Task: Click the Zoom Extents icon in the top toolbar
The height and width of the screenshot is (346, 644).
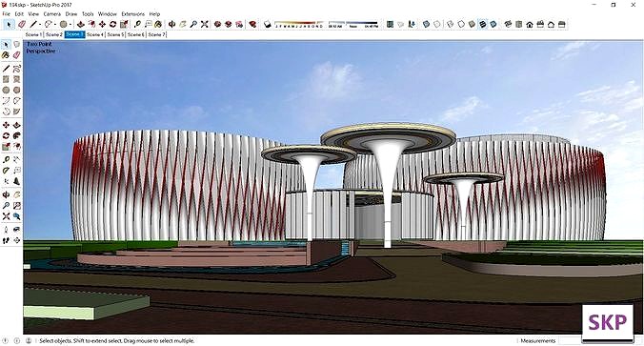Action: pos(205,24)
